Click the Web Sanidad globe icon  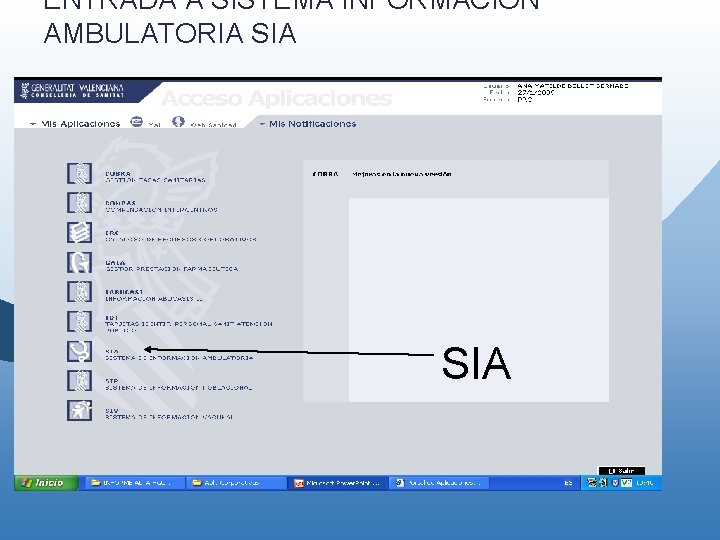[x=178, y=122]
